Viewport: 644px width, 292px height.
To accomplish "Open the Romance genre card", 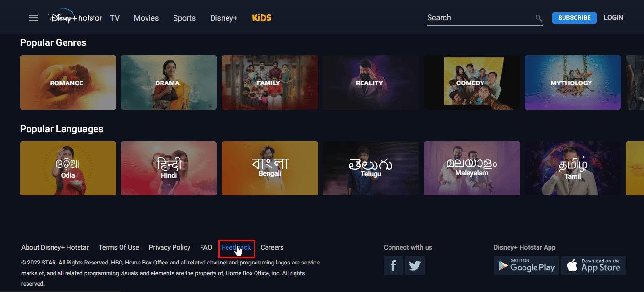I will click(68, 82).
